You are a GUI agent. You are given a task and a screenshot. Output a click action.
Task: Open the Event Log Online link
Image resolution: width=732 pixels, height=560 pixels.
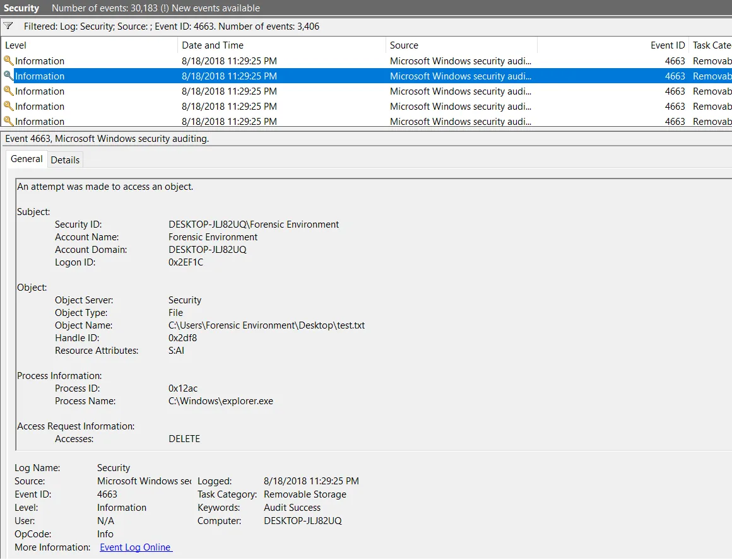tap(136, 547)
